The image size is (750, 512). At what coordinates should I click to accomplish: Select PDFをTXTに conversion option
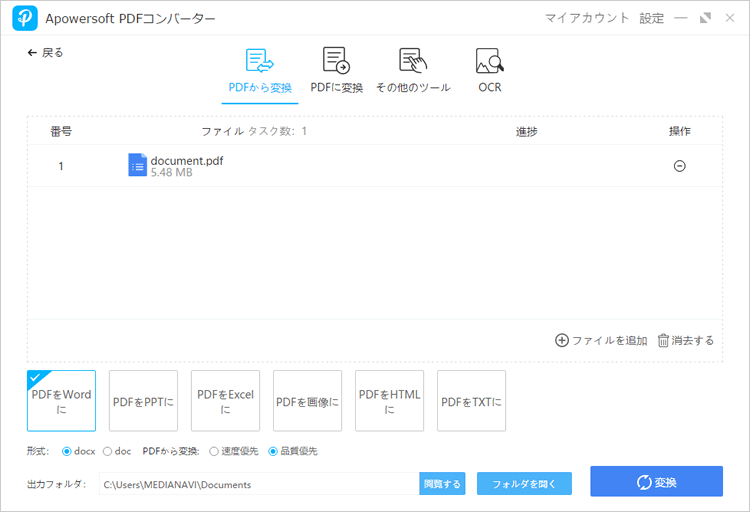pos(472,401)
